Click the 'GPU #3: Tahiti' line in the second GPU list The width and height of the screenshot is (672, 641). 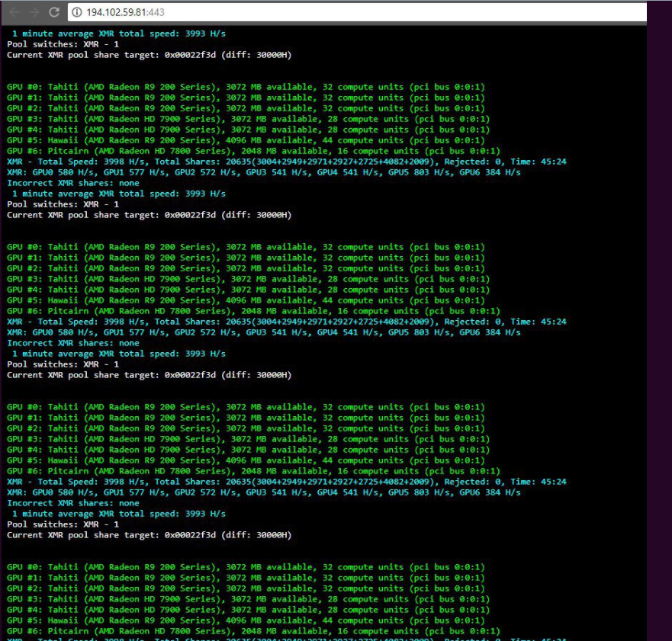248,279
